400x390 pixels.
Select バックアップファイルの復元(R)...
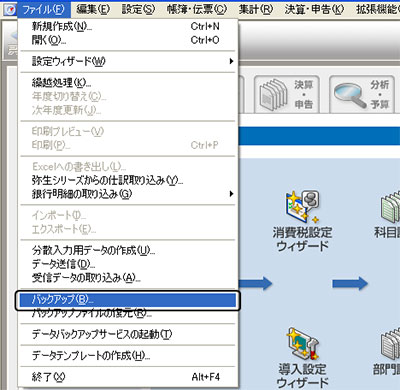[x=127, y=314]
